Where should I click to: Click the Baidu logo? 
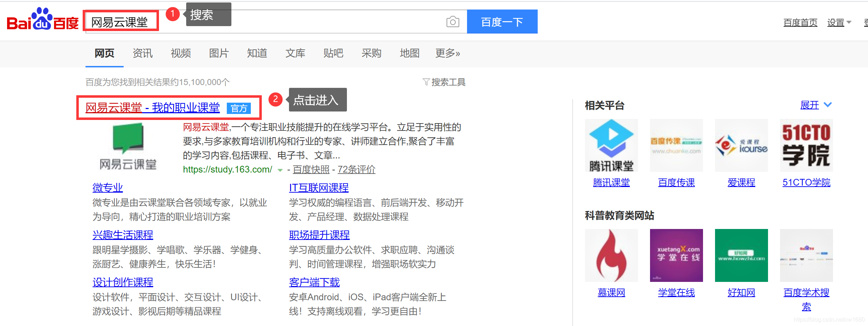coord(43,19)
